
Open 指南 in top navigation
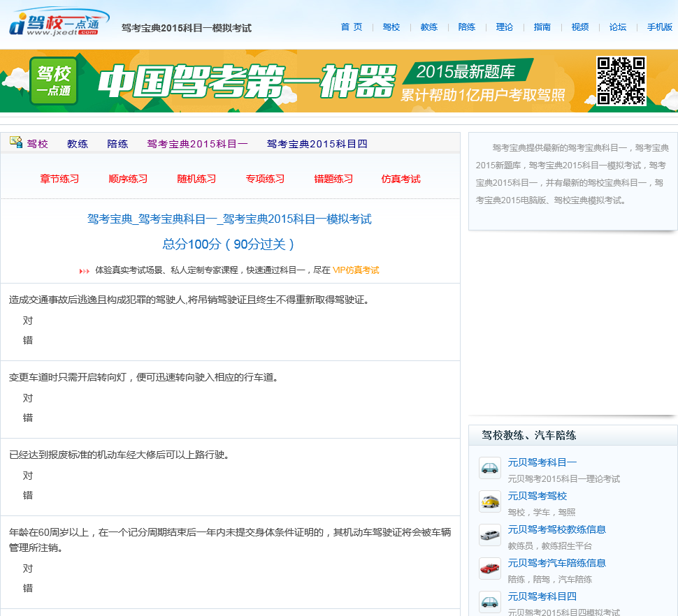[542, 27]
